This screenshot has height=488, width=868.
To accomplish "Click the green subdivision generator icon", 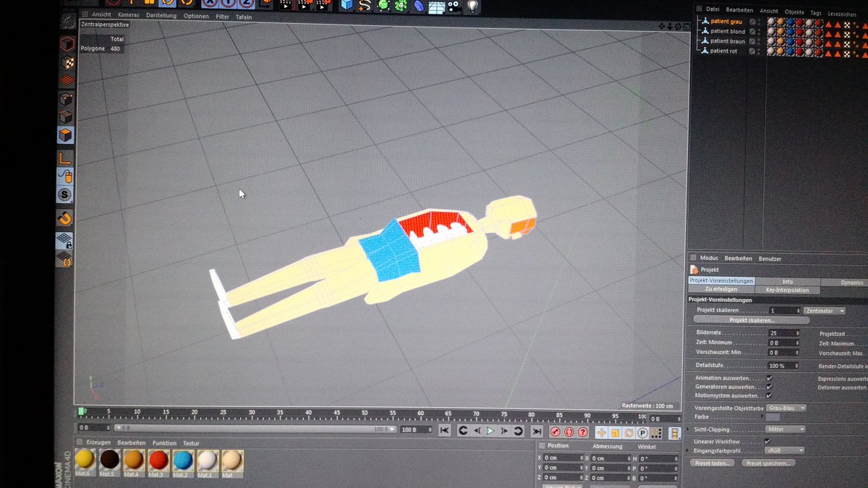I will coord(383,6).
